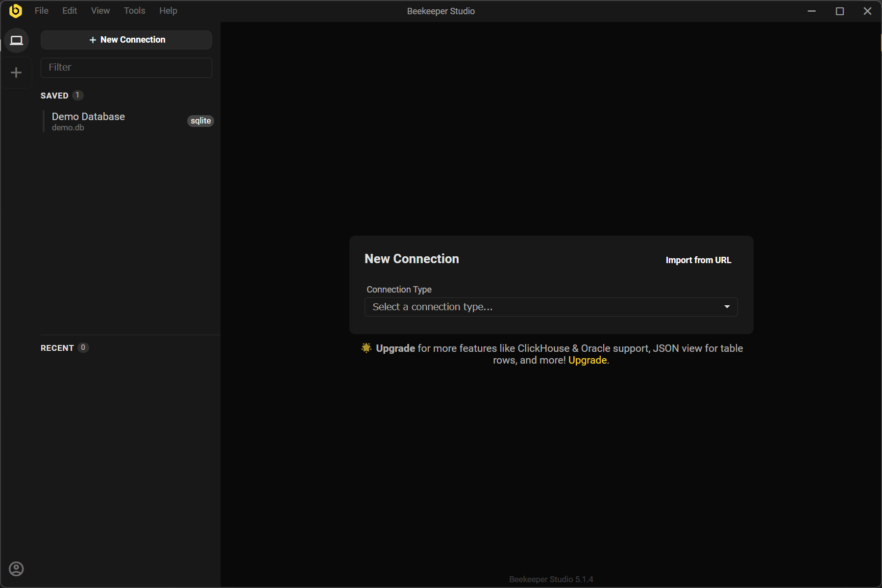Open the account user icon at bottom left
Viewport: 882px width, 588px height.
click(16, 569)
